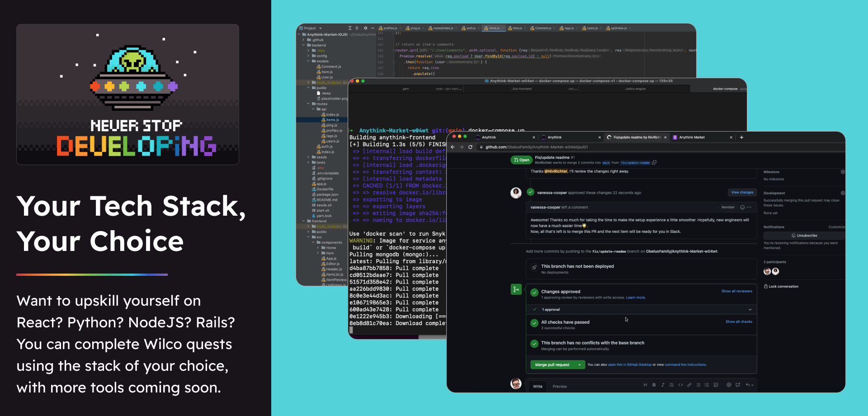Select Fix/update readme by NivRichter browser tab

(636, 137)
